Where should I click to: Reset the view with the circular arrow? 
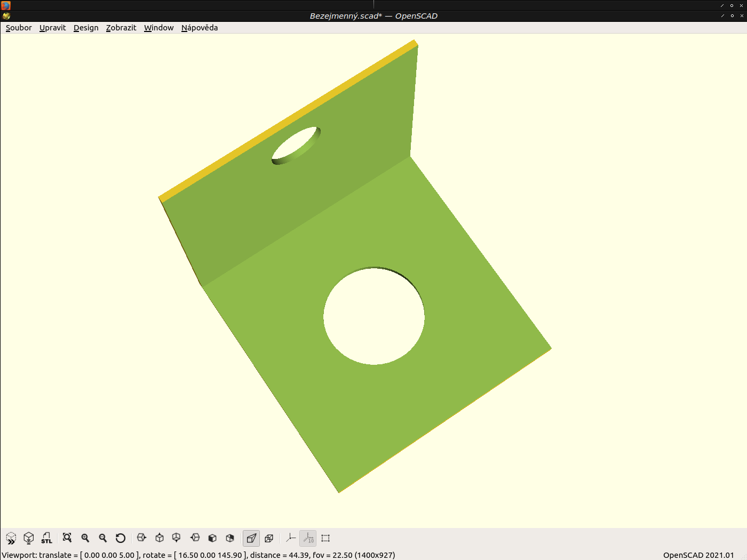121,538
